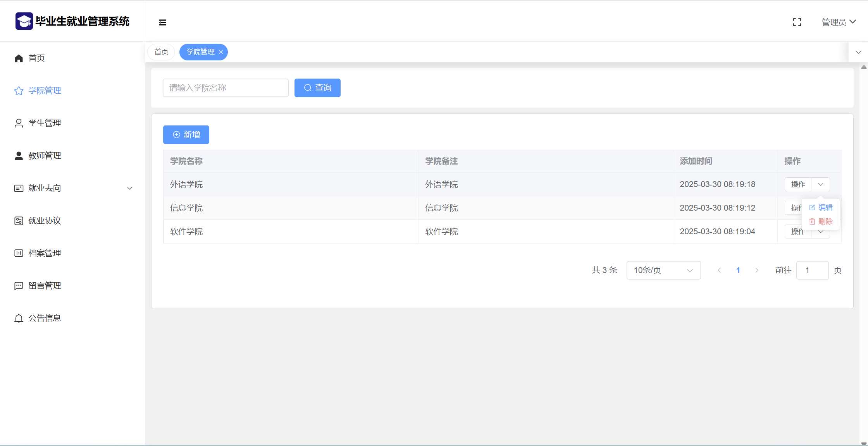868x446 pixels.
Task: Expand the tabs bar options chevron
Action: (x=858, y=52)
